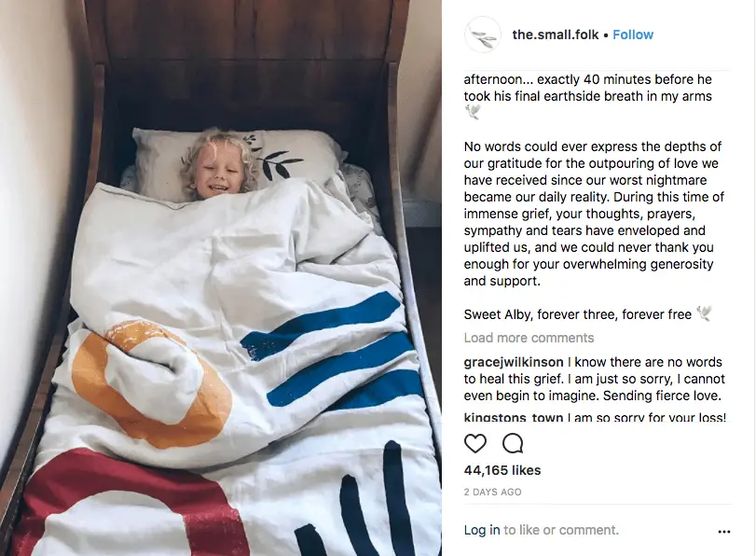Open the comment speech bubble icon
This screenshot has height=556, width=756.
(x=513, y=443)
